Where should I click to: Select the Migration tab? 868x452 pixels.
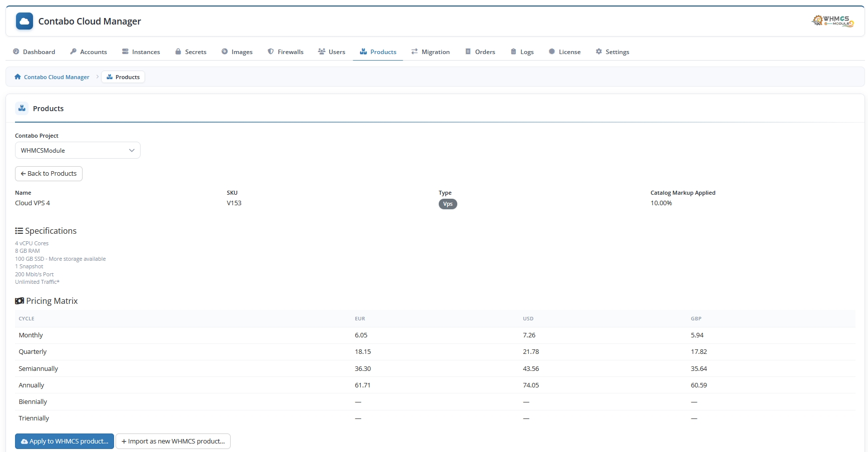click(430, 52)
